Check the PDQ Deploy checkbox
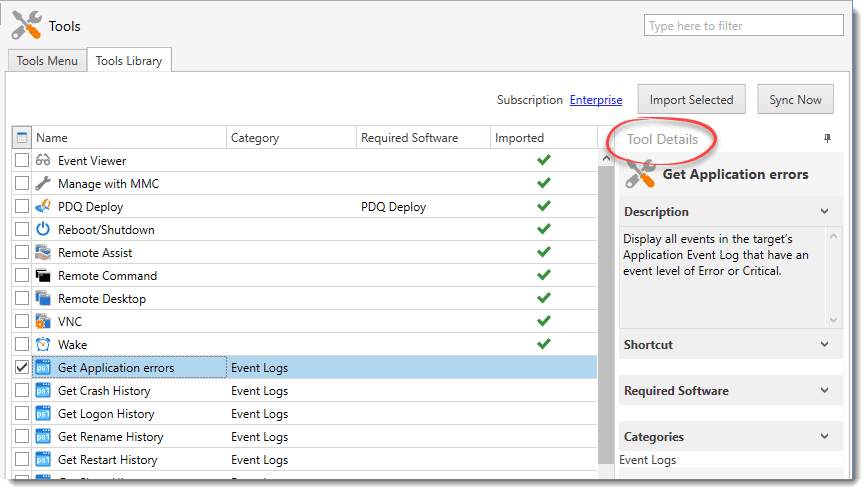The width and height of the screenshot is (868, 494). (x=22, y=206)
